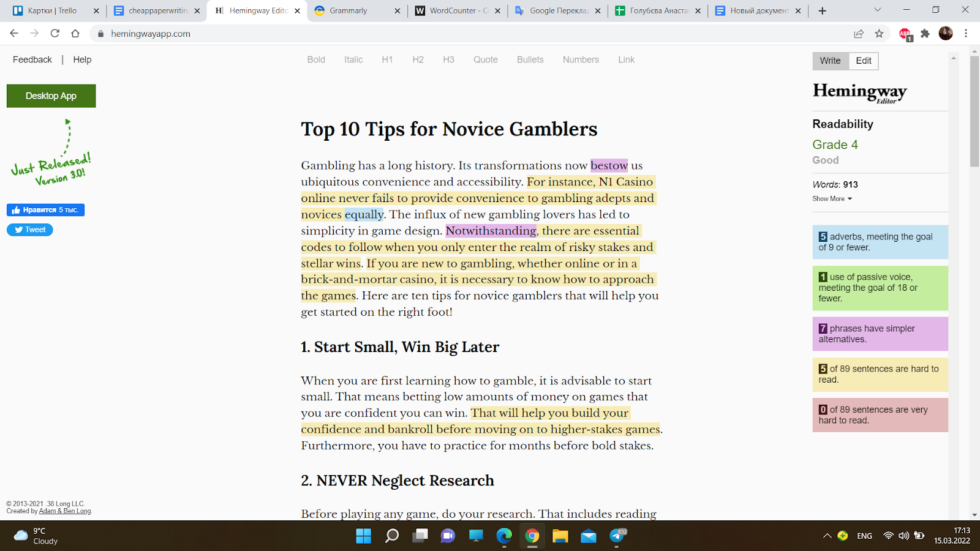
Task: Open Telegram from the taskbar
Action: coord(617,536)
